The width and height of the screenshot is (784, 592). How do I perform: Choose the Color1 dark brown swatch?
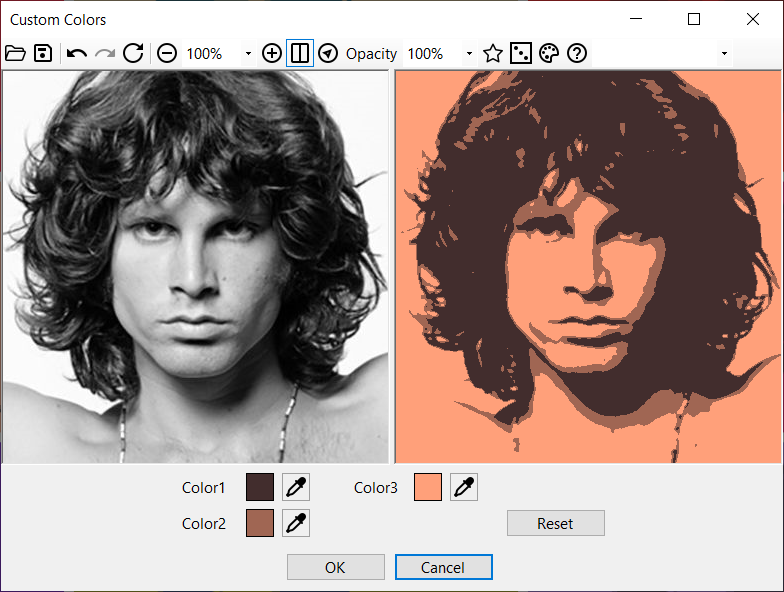click(260, 487)
